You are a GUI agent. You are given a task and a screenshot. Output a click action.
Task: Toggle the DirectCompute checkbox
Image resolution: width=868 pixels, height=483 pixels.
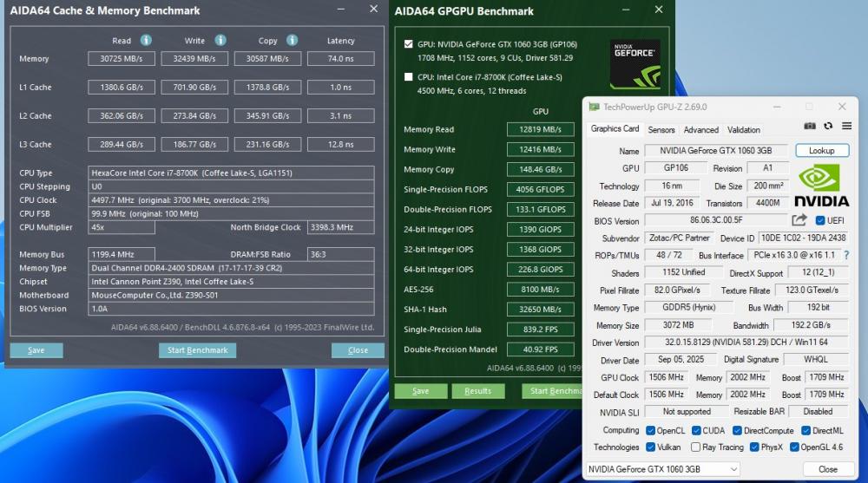click(737, 430)
